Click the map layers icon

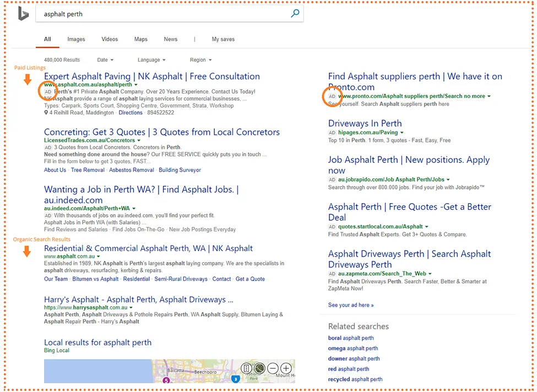[246, 368]
